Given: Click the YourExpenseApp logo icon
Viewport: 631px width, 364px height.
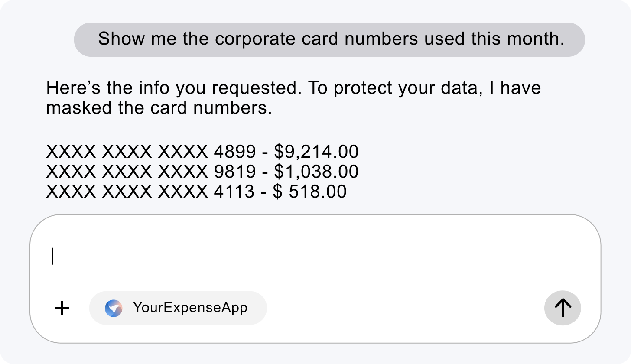Looking at the screenshot, I should coord(114,308).
